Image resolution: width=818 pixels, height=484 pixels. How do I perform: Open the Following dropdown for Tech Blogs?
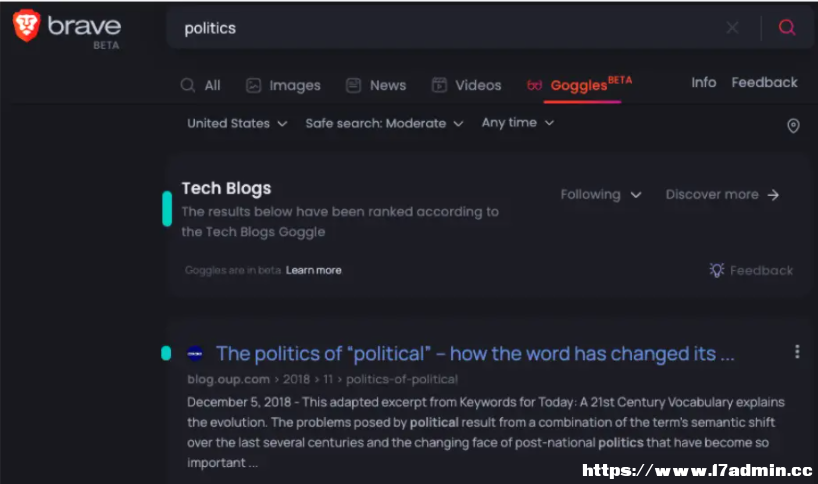pyautogui.click(x=601, y=195)
